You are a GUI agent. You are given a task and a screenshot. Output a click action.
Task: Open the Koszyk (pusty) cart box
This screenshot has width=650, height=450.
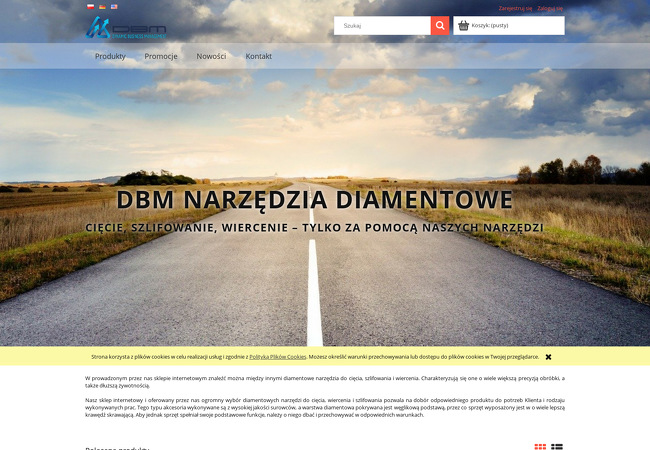coord(509,26)
